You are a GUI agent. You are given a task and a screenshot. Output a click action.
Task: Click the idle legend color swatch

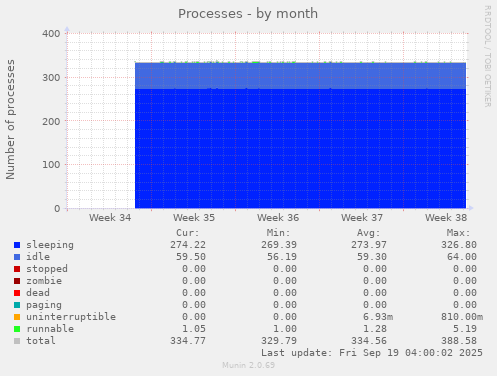(x=17, y=257)
